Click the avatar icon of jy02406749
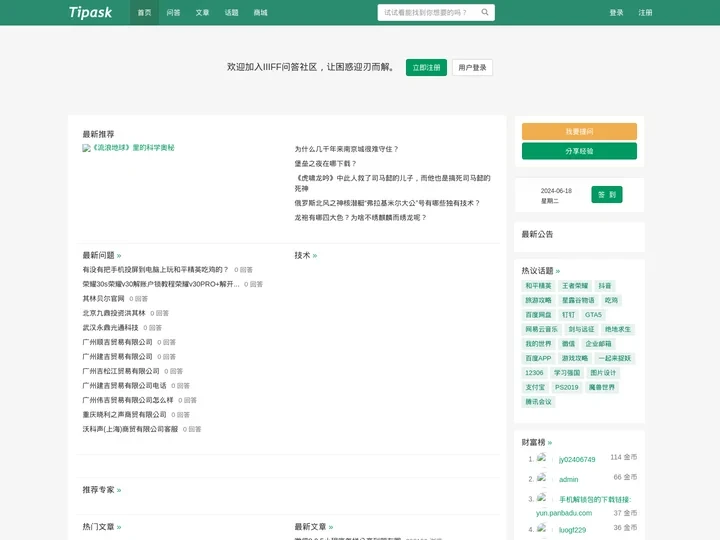Image resolution: width=720 pixels, height=540 pixels. point(542,458)
